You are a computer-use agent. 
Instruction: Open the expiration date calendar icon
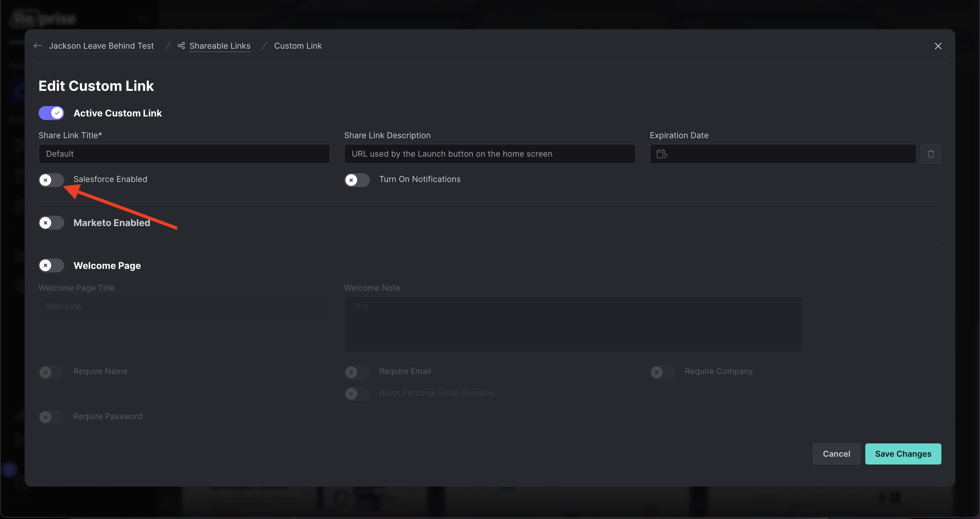(661, 154)
